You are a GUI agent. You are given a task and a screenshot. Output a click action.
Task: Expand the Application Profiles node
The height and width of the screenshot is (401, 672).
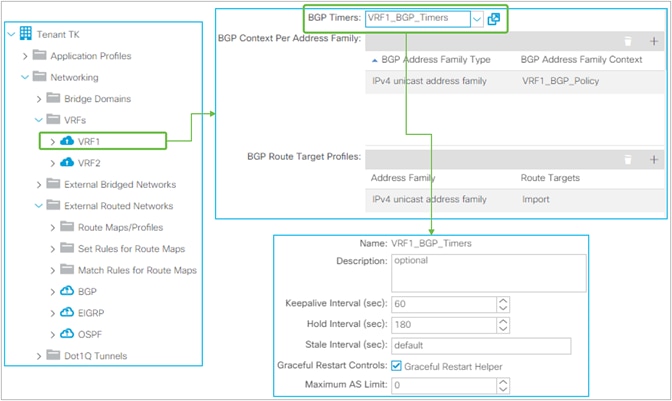point(25,56)
